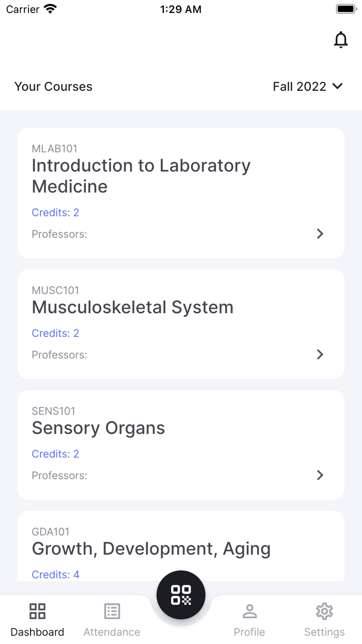Image resolution: width=362 pixels, height=644 pixels.
Task: Click Credits: 2 under MLAB101
Action: 55,212
